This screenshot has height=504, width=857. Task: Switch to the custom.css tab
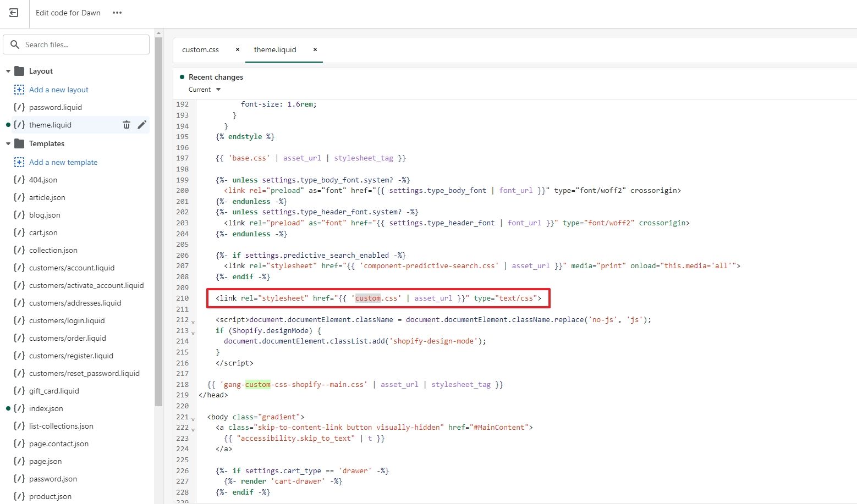click(x=200, y=49)
